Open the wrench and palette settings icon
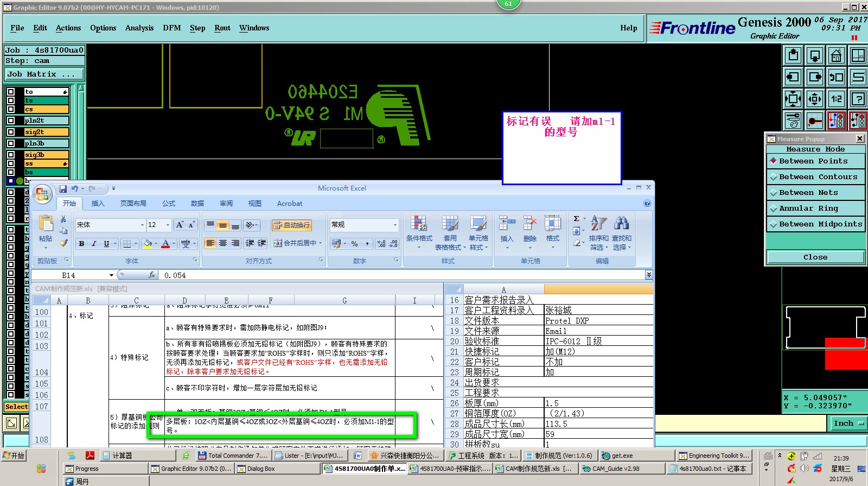The height and width of the screenshot is (486, 868). (x=793, y=121)
